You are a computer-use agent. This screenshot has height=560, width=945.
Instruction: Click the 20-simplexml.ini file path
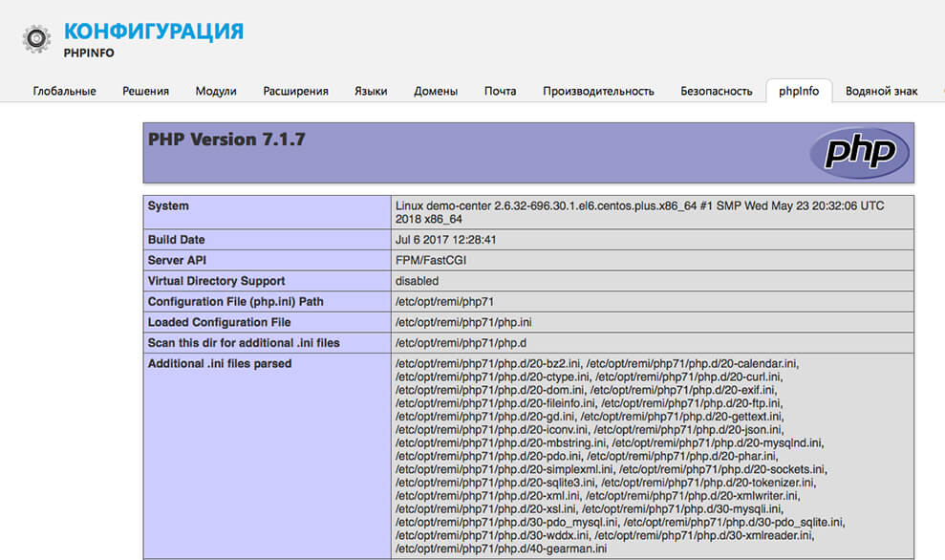pyautogui.click(x=505, y=469)
